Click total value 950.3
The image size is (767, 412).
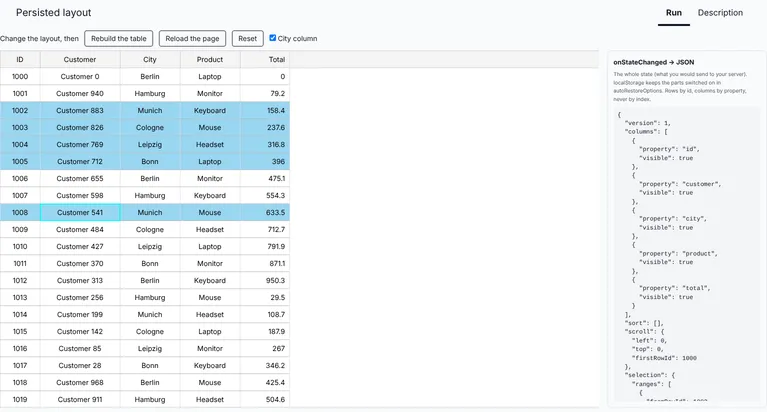(265, 280)
